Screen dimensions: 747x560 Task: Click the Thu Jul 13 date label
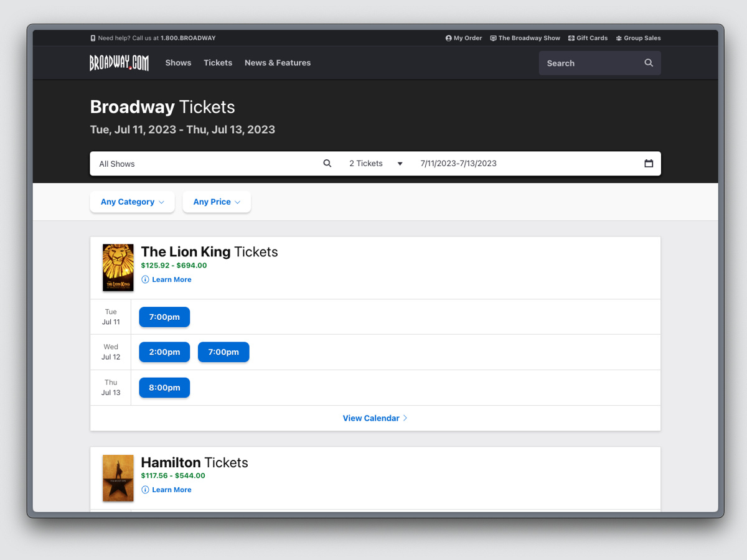click(111, 388)
